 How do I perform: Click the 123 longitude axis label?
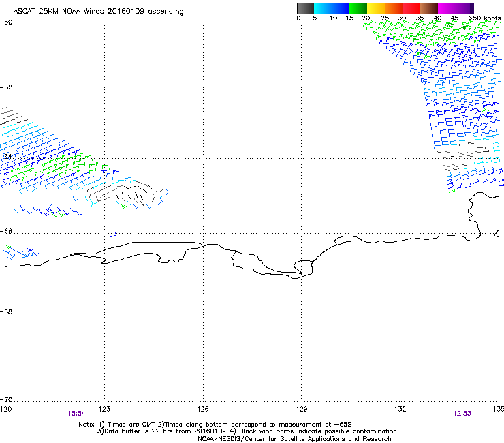[104, 409]
